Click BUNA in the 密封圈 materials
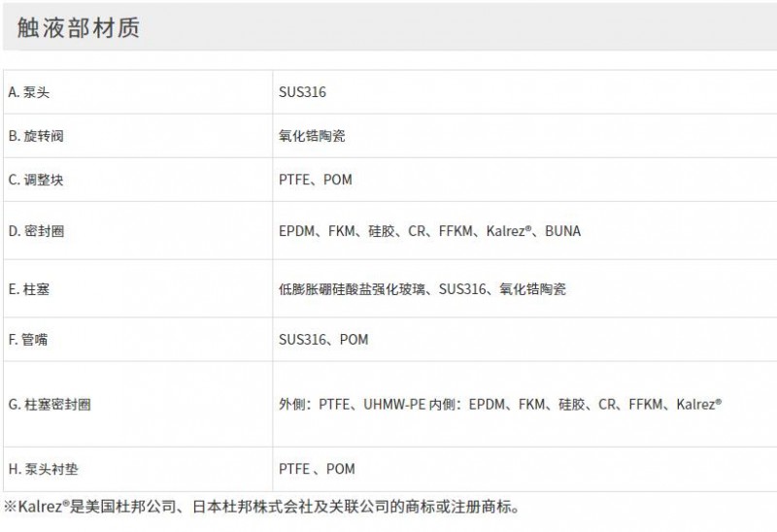 point(563,231)
